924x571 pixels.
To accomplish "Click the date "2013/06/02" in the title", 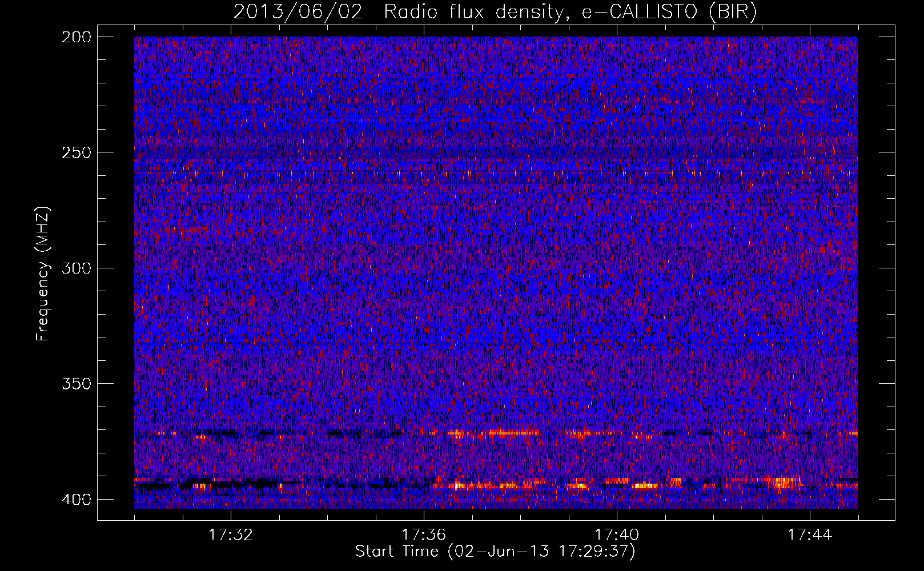I will click(x=298, y=12).
